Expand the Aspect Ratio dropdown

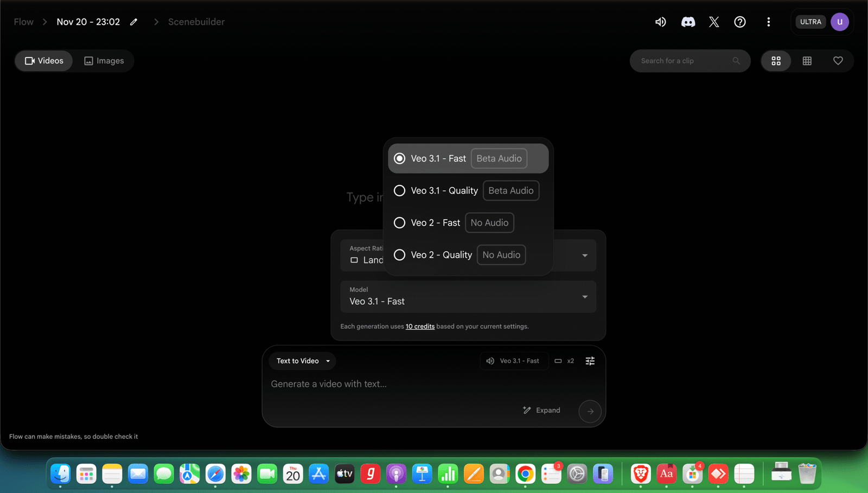tap(584, 255)
